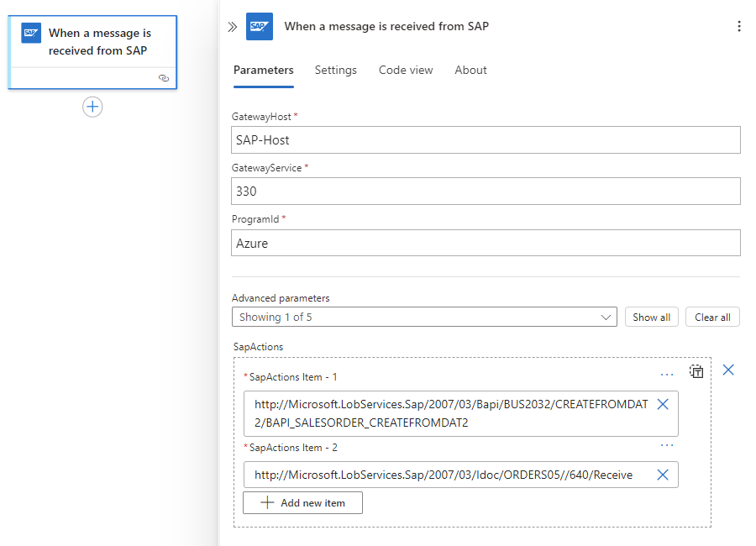Click the Show all button
Image resolution: width=756 pixels, height=546 pixels.
pyautogui.click(x=651, y=317)
